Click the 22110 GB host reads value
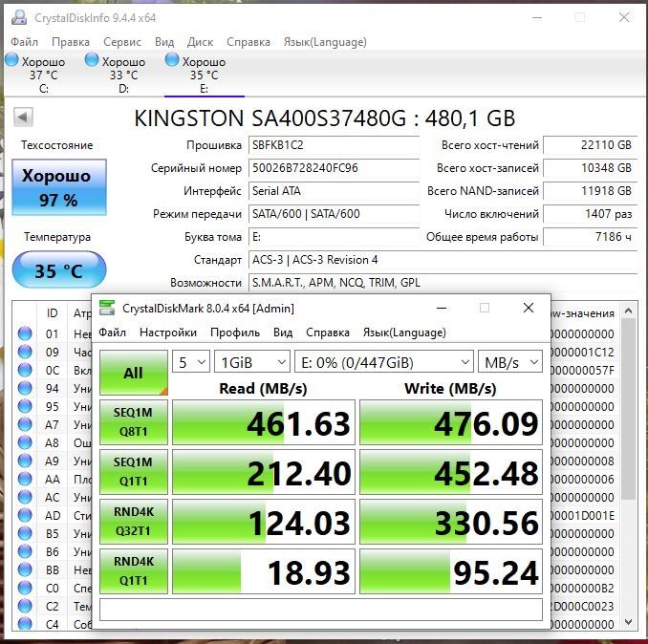648x644 pixels. [590, 145]
